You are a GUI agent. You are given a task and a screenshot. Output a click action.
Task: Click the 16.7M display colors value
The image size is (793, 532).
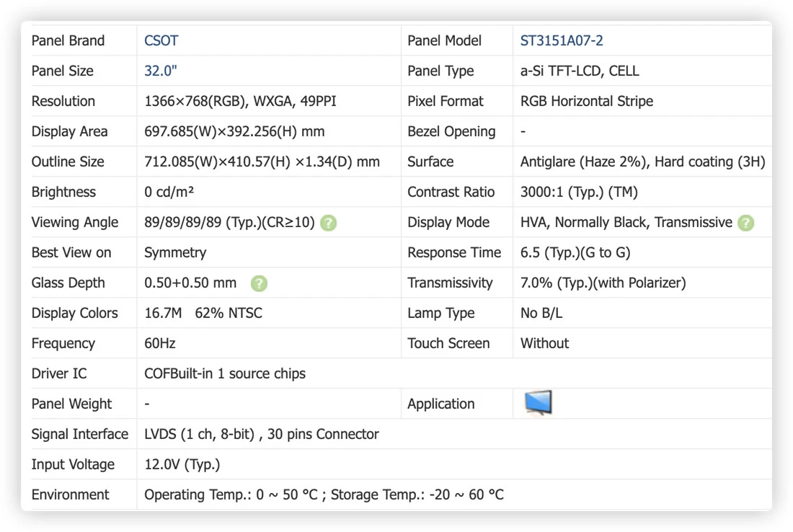coord(163,313)
